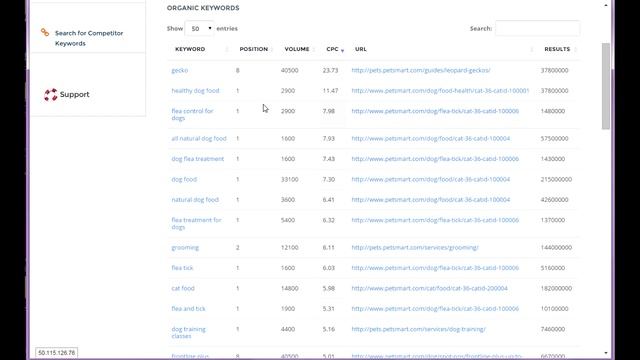Open flea treatment for dogs keyword
Screen dimensions: 640x360
(x=196, y=223)
